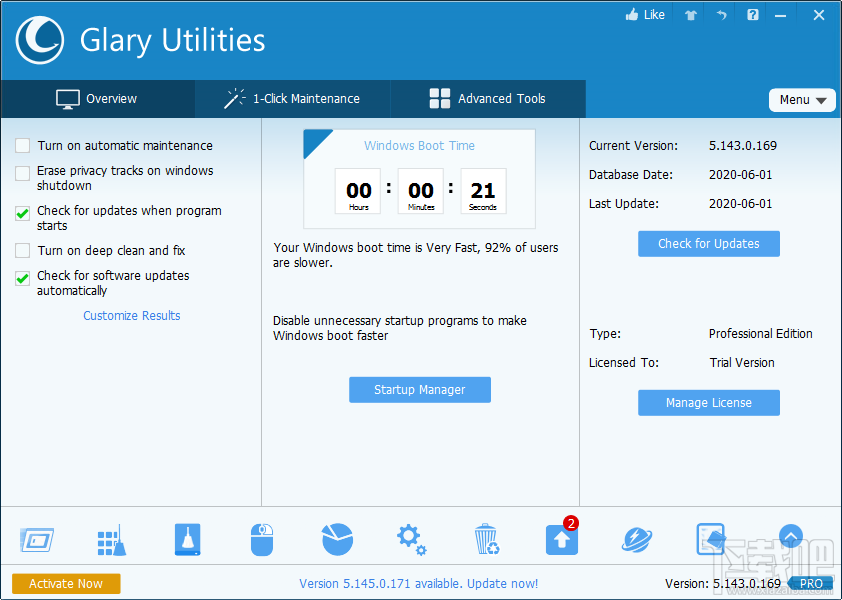Uncheck Check for updates when program starts
Screen dimensions: 842x600
22,213
